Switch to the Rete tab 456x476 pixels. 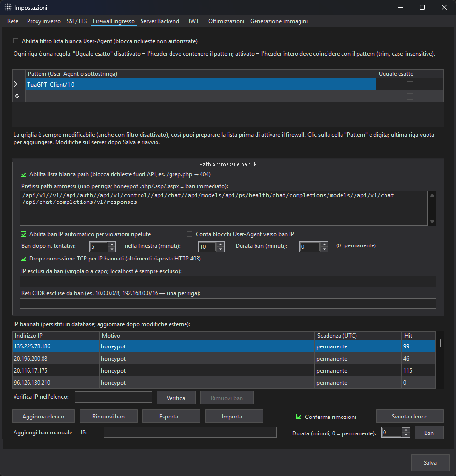tap(13, 21)
